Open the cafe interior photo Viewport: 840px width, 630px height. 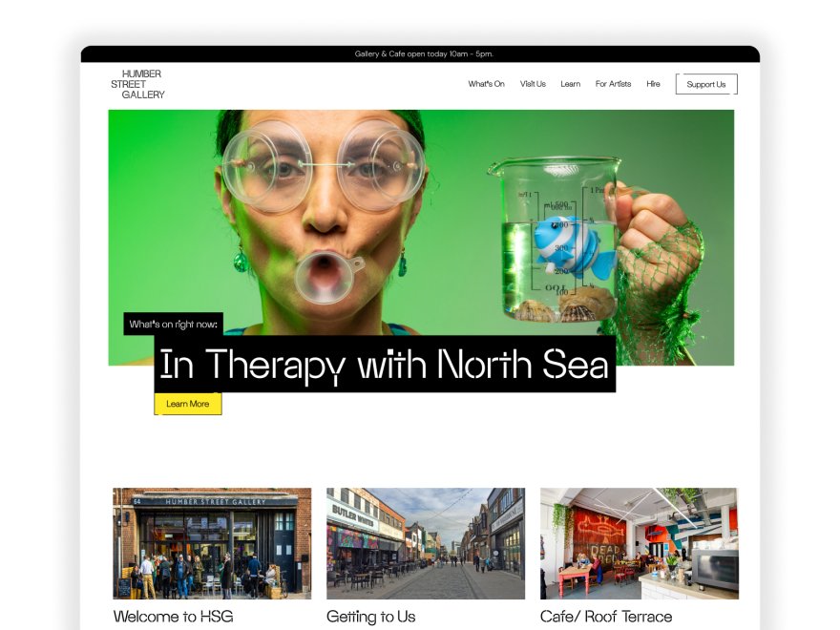click(640, 543)
